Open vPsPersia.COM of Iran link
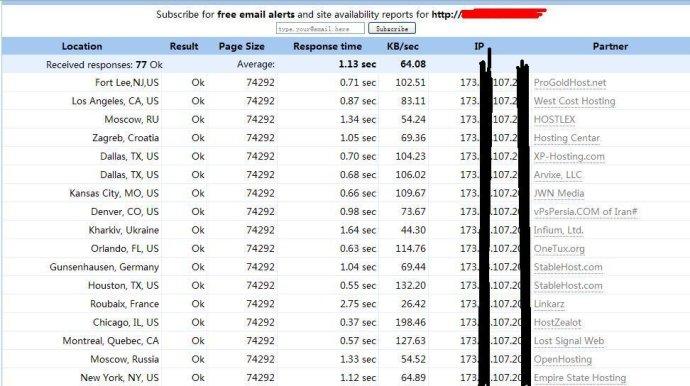The width and height of the screenshot is (690, 386). point(586,212)
